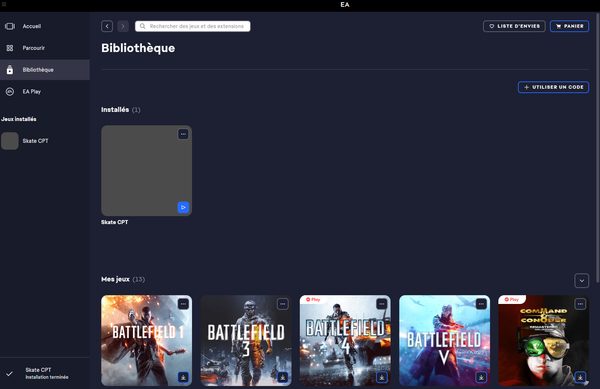Go back with the left arrow button
Image resolution: width=600 pixels, height=389 pixels.
[107, 26]
